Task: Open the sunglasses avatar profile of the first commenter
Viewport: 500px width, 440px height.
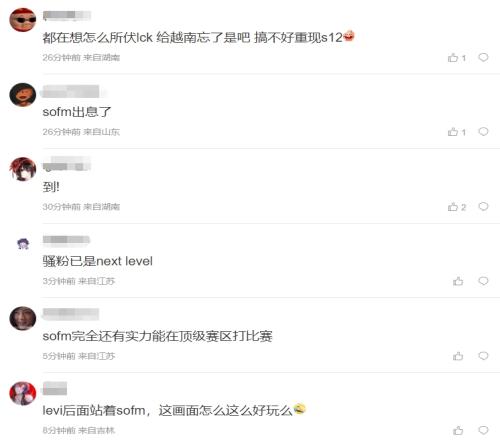Action: click(23, 20)
